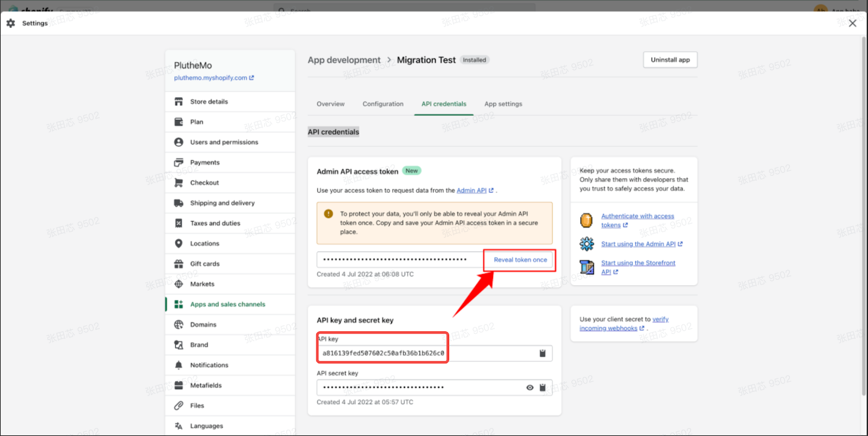The image size is (868, 436).
Task: Open the App settings tab
Action: pyautogui.click(x=503, y=104)
